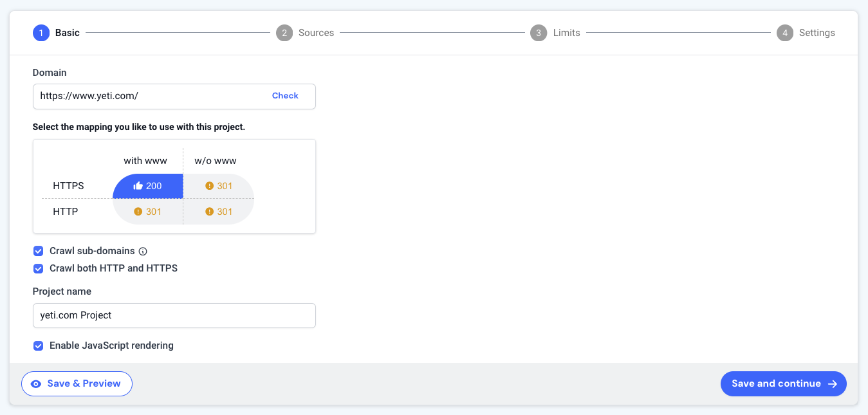868x415 pixels.
Task: Open the Limits step
Action: pos(539,32)
